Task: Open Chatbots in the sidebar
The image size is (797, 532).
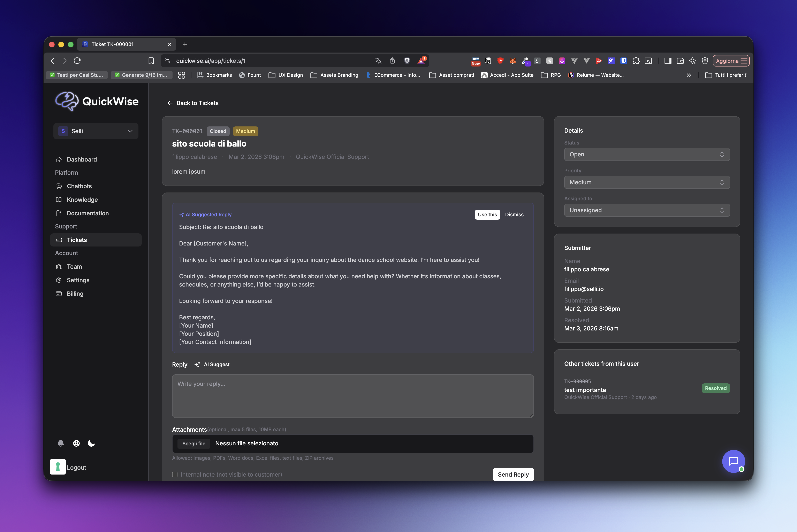Action: [x=79, y=186]
